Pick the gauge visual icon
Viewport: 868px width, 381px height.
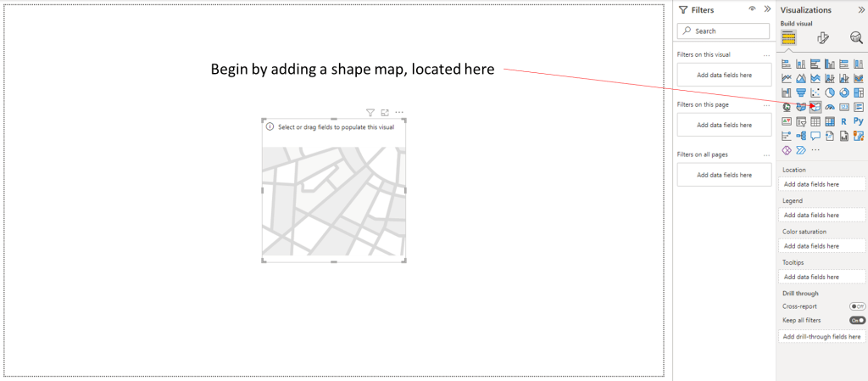tap(830, 106)
